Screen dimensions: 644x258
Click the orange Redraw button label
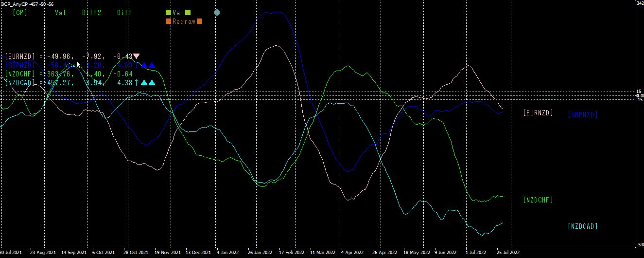[x=184, y=21]
